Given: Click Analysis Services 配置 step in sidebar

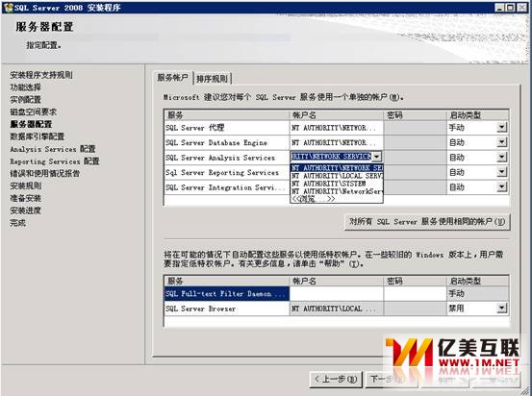Looking at the screenshot, I should [53, 149].
